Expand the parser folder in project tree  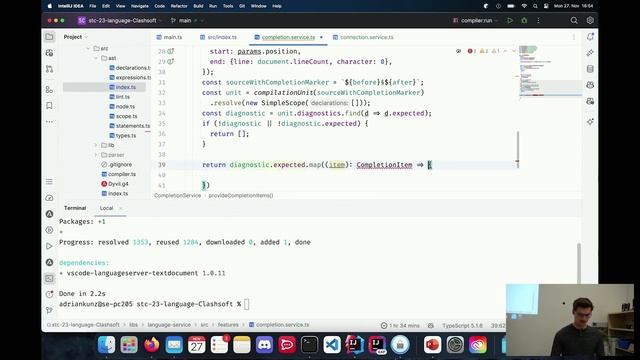96,155
